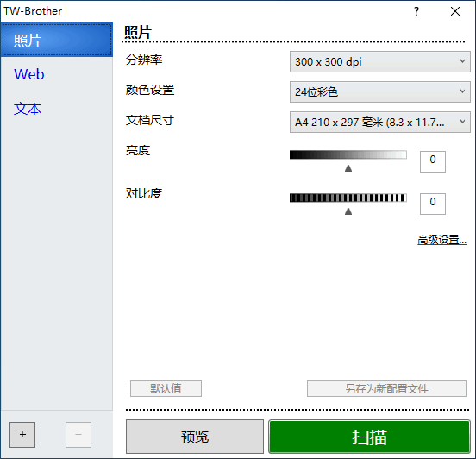The image size is (476, 459).
Task: Click the 预览 preview button
Action: (195, 437)
